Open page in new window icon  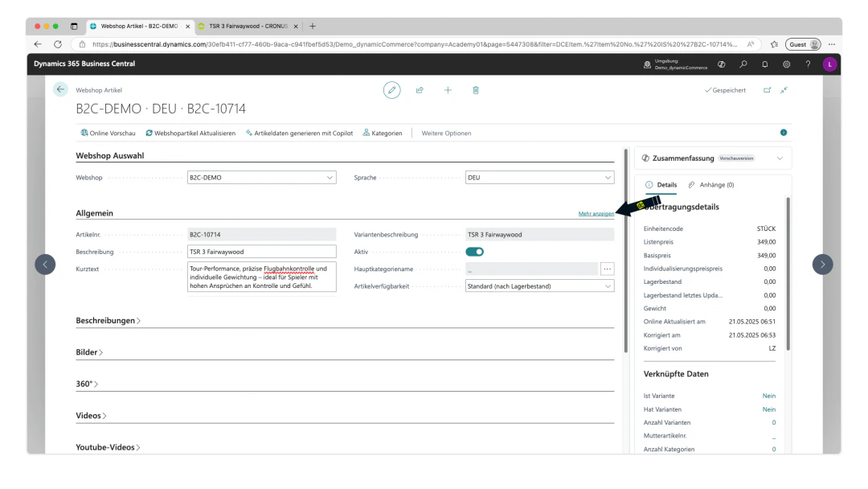pyautogui.click(x=767, y=90)
